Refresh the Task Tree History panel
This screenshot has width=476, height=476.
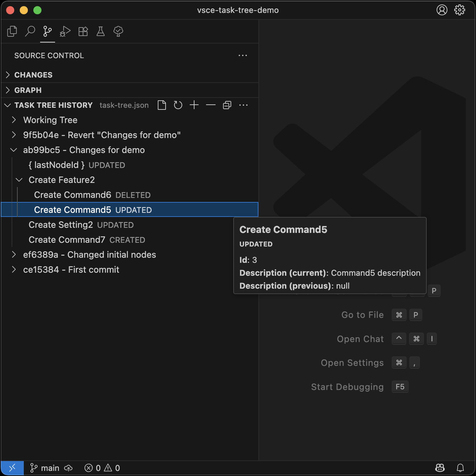tap(178, 105)
